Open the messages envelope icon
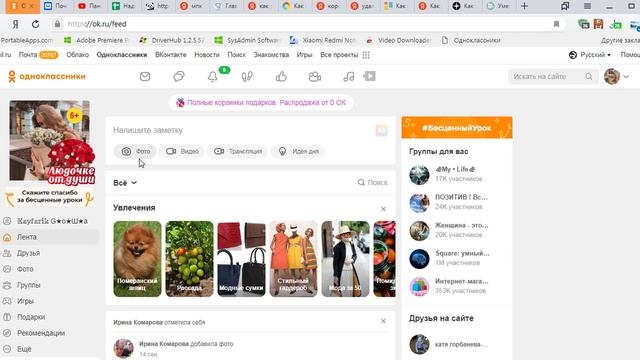 (145, 76)
